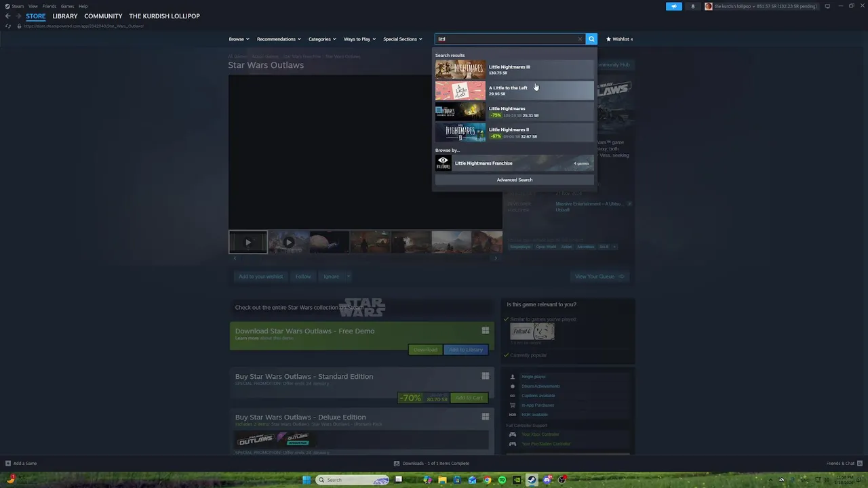
Task: Click the Big Picture mode monitor icon
Action: pos(827,6)
